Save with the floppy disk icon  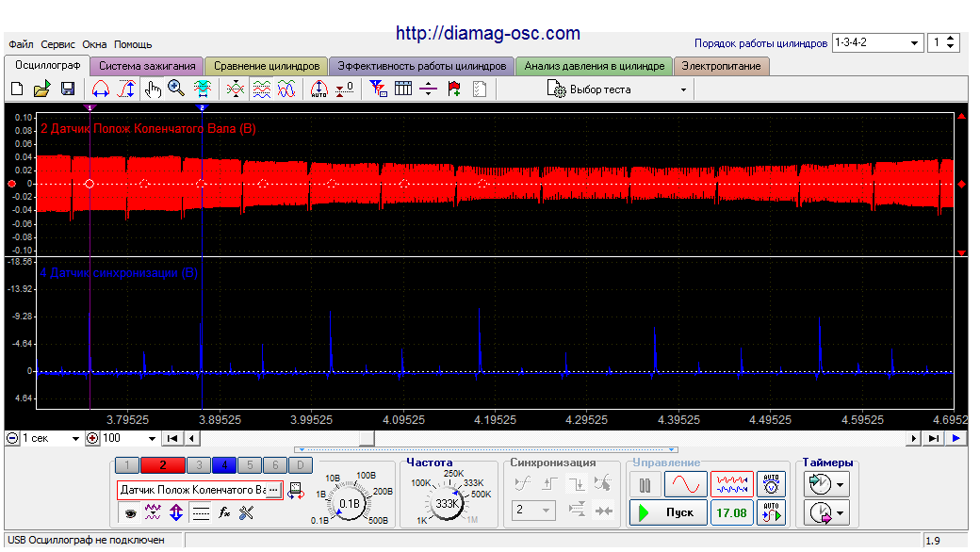(68, 89)
